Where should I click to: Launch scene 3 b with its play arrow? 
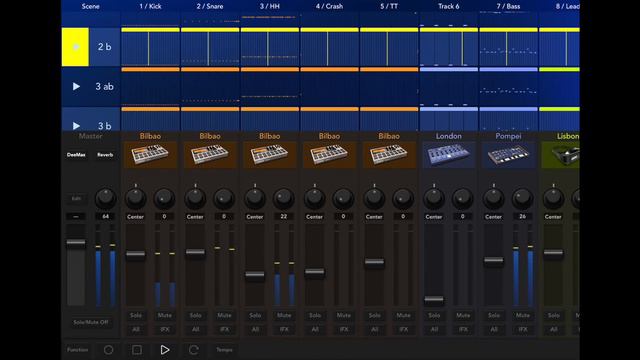(x=76, y=126)
